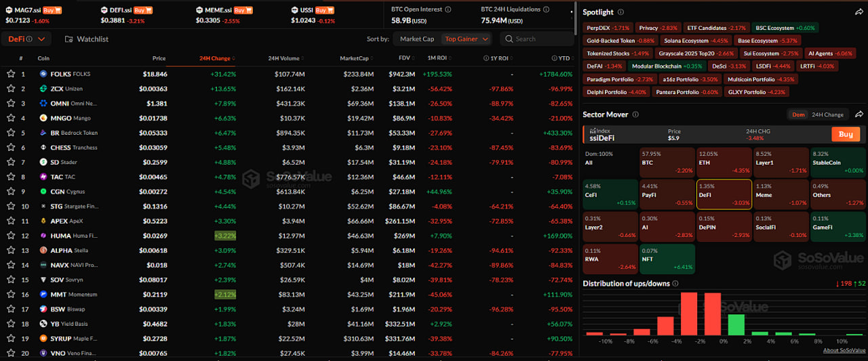Image resolution: width=868 pixels, height=361 pixels.
Task: Open info icon beside Spotlight heading
Action: click(622, 12)
